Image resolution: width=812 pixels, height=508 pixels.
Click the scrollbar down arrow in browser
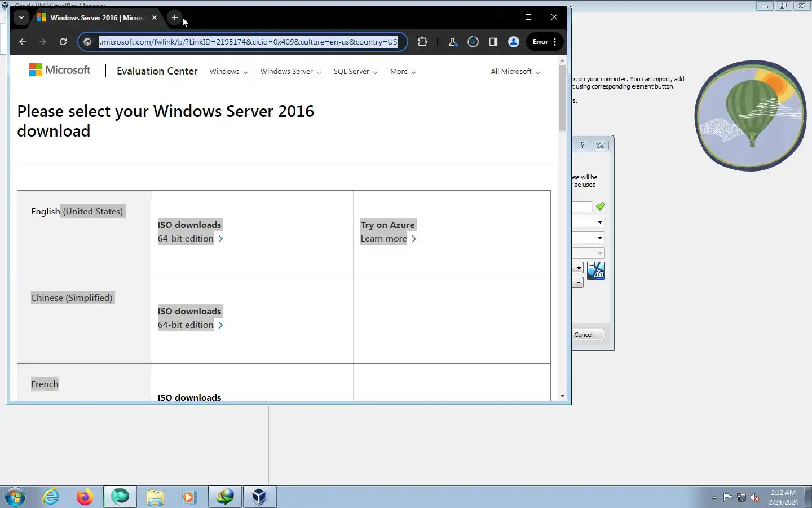pos(562,396)
